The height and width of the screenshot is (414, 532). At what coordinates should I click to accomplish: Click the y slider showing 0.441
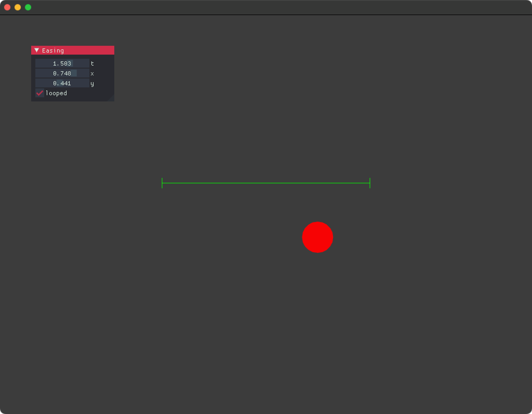62,83
